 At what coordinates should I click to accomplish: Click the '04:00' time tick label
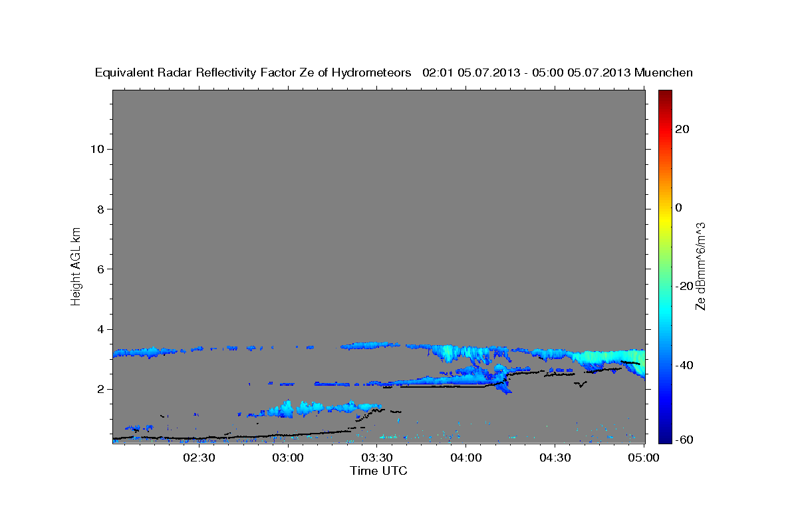tap(465, 458)
